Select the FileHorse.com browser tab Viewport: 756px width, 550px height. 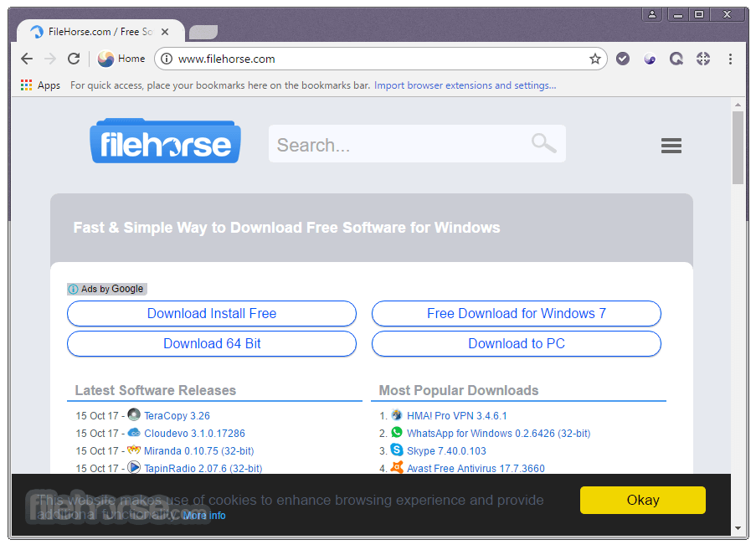100,31
